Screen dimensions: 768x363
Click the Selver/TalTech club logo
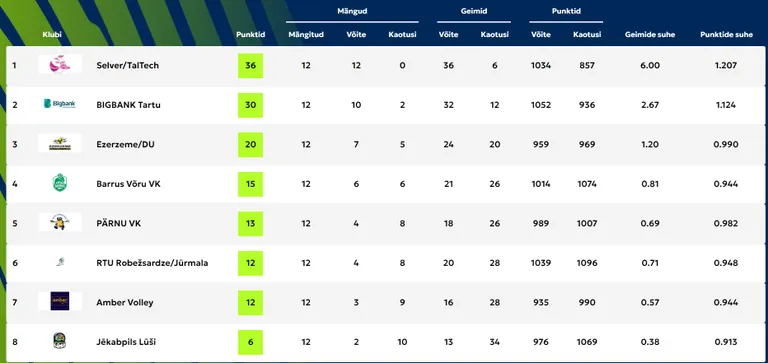point(60,65)
